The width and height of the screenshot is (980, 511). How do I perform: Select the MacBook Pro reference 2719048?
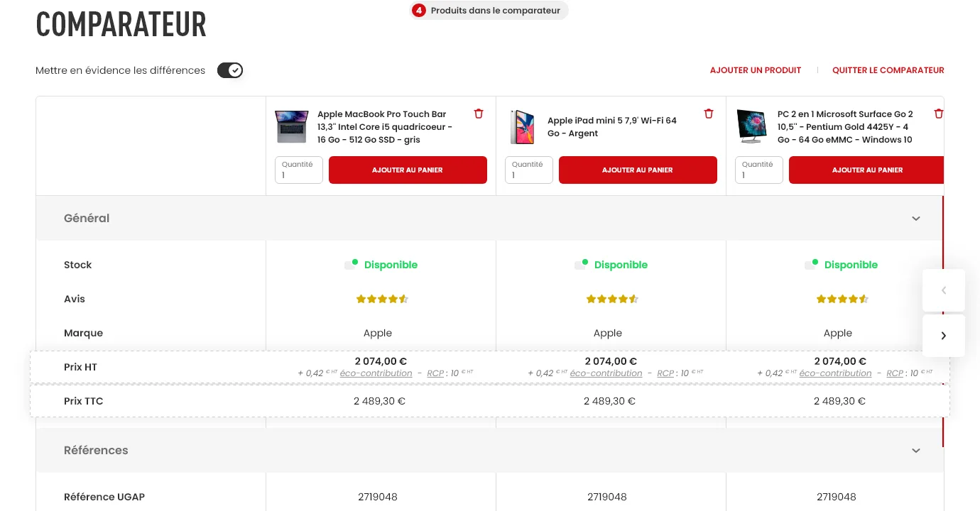(x=378, y=497)
